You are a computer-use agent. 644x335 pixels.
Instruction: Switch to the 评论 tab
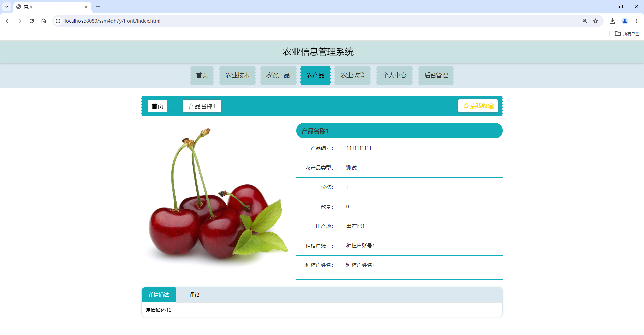click(x=194, y=294)
